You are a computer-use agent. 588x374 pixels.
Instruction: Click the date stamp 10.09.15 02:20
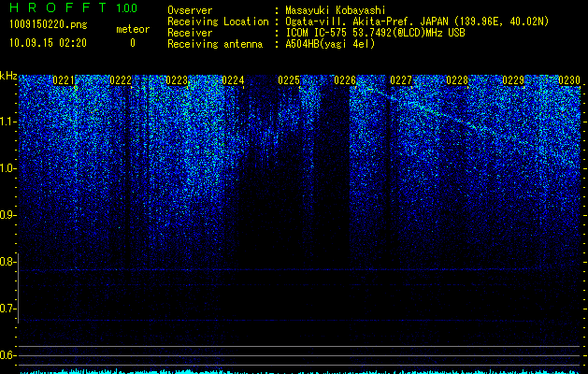48,43
